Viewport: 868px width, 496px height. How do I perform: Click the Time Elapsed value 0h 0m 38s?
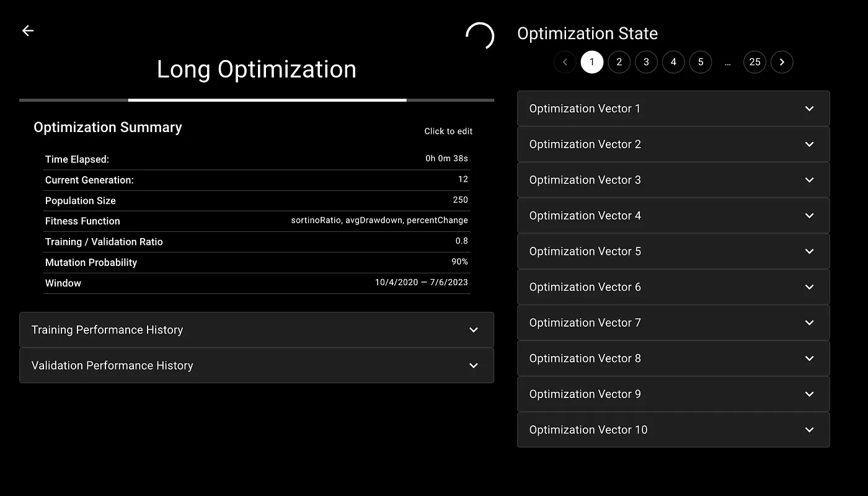(x=446, y=159)
